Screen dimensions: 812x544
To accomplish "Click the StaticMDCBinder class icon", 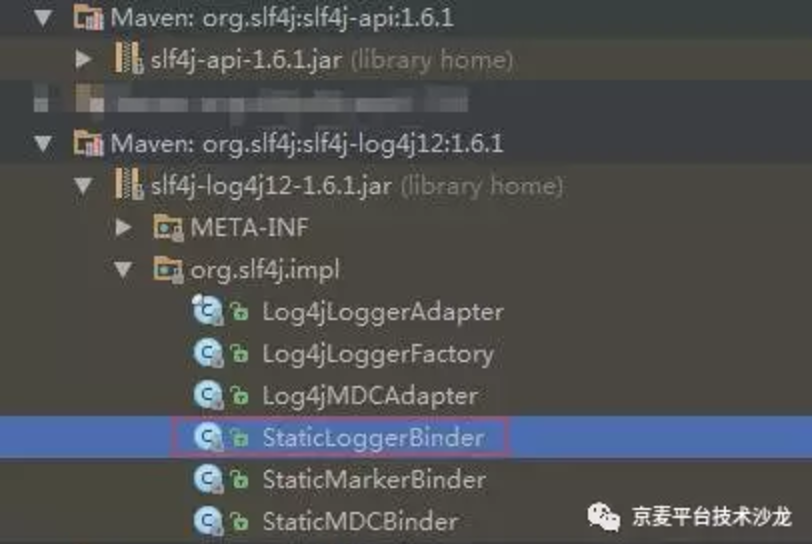I will (x=208, y=521).
